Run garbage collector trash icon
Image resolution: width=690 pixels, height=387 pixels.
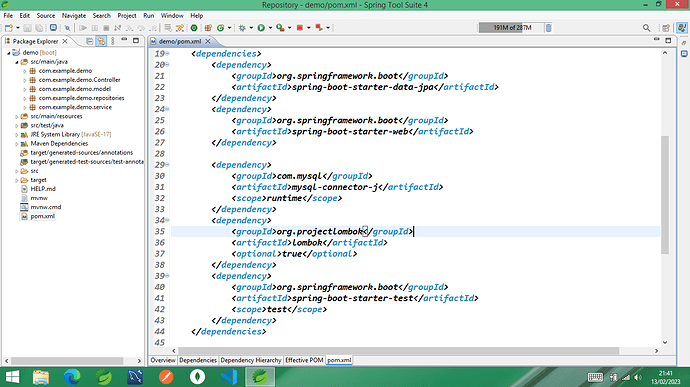548,28
